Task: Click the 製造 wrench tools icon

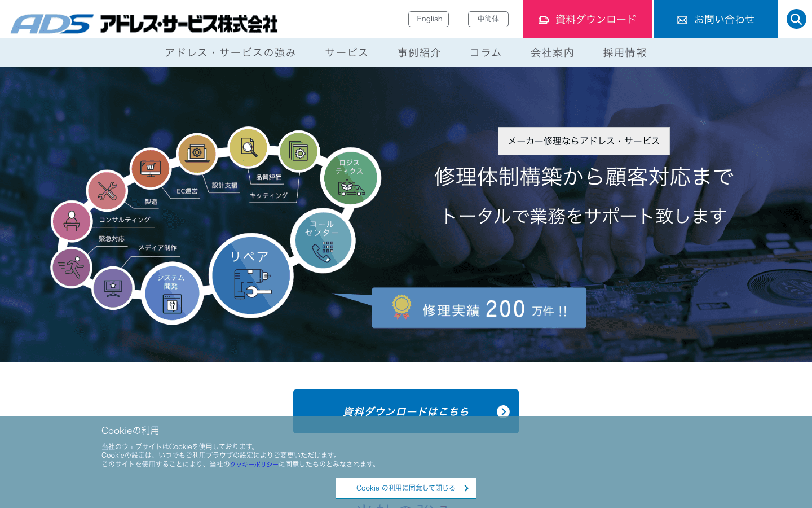Action: [x=107, y=191]
